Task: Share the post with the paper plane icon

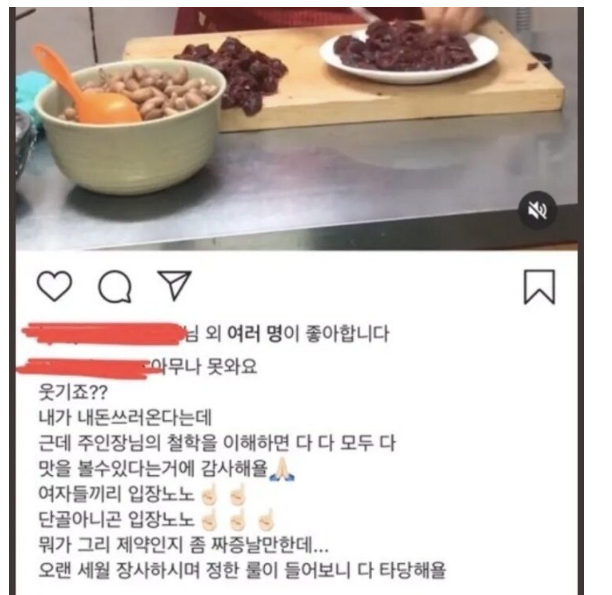Action: (174, 285)
